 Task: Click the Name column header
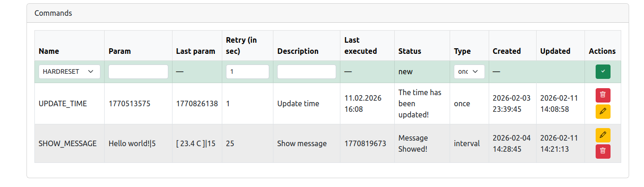(49, 51)
